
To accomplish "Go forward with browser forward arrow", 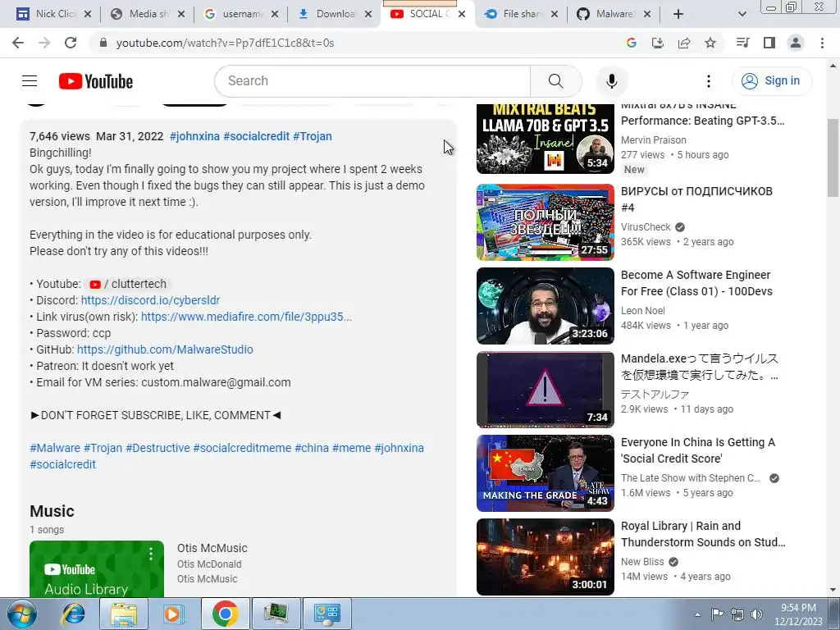I will click(44, 43).
